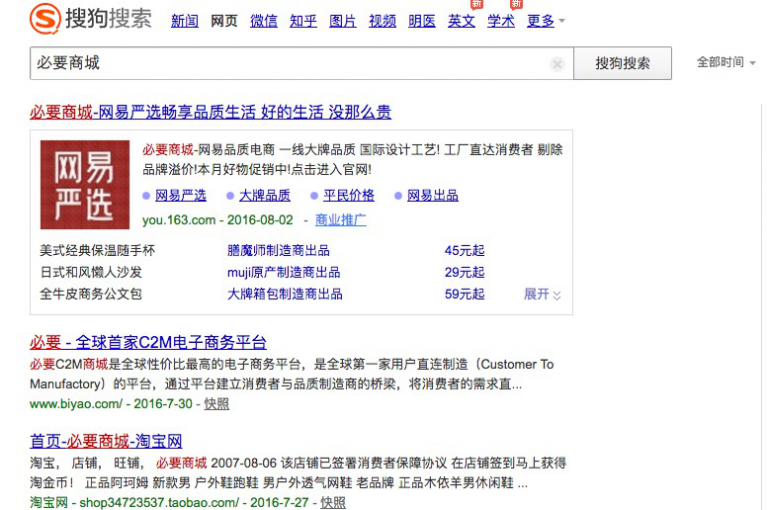768x510 pixels.
Task: Open the 学术 search tab
Action: (501, 21)
